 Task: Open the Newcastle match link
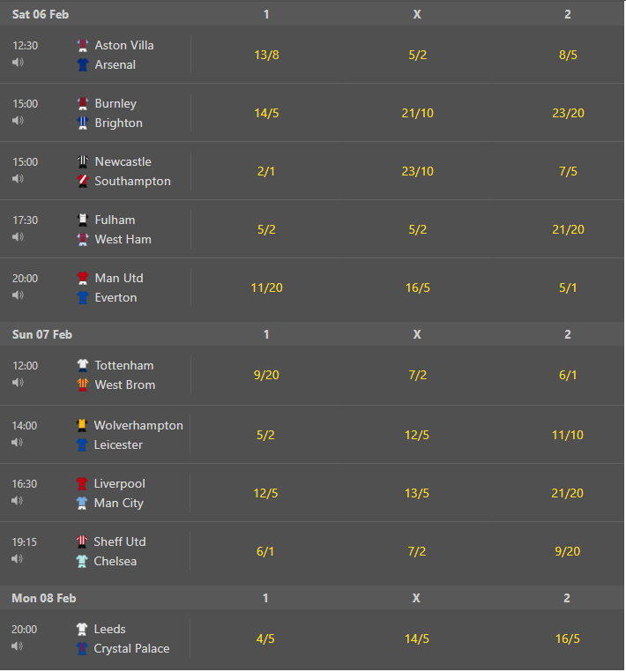pos(123,162)
